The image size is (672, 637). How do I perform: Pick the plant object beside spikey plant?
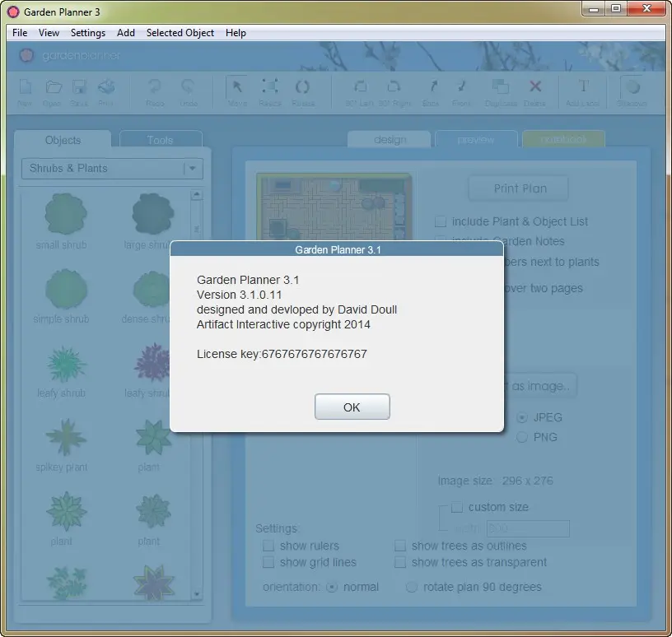click(x=153, y=437)
